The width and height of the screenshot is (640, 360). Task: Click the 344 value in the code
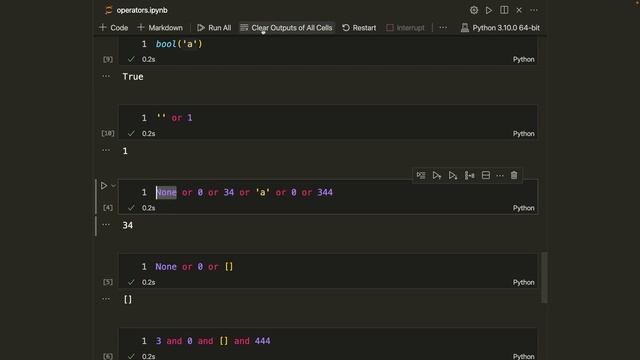pos(325,192)
